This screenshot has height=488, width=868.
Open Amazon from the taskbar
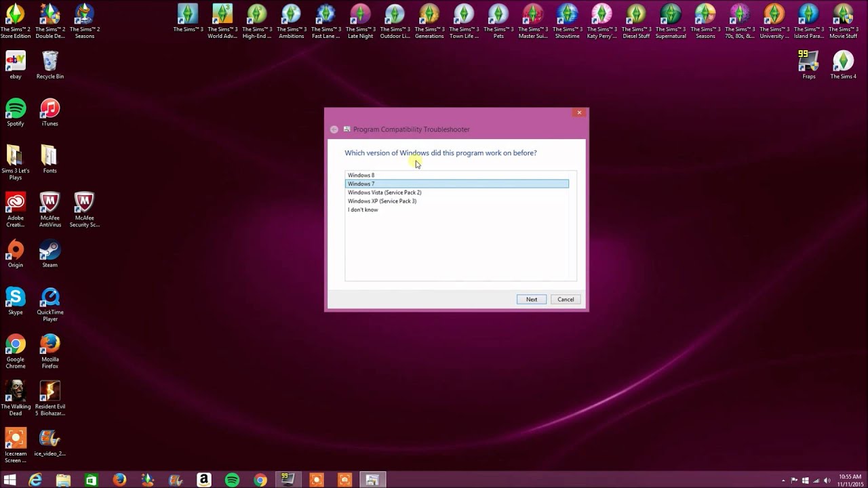point(203,480)
